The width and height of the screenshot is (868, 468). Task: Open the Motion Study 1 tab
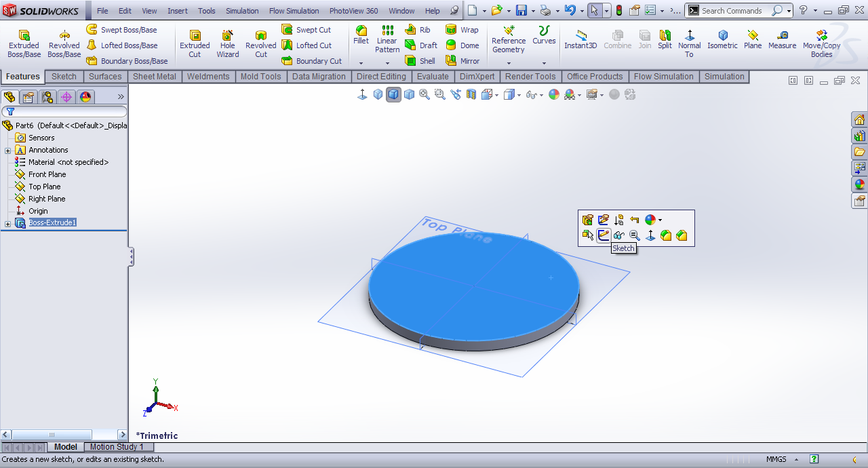point(117,447)
